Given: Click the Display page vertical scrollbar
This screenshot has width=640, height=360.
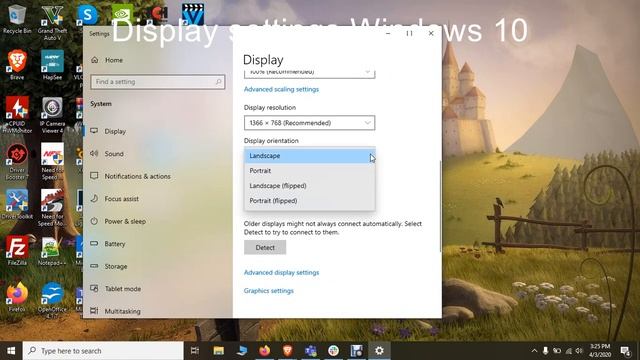Looking at the screenshot, I should point(440,206).
